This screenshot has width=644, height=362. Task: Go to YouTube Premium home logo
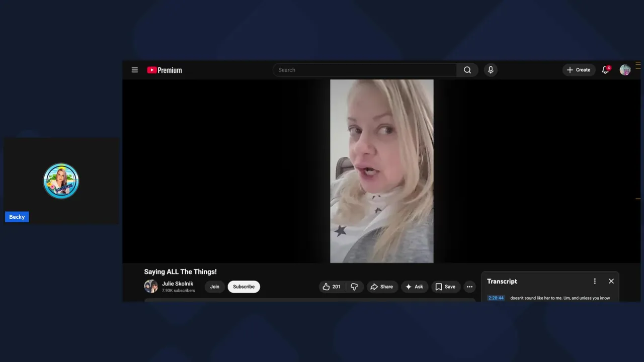click(165, 70)
